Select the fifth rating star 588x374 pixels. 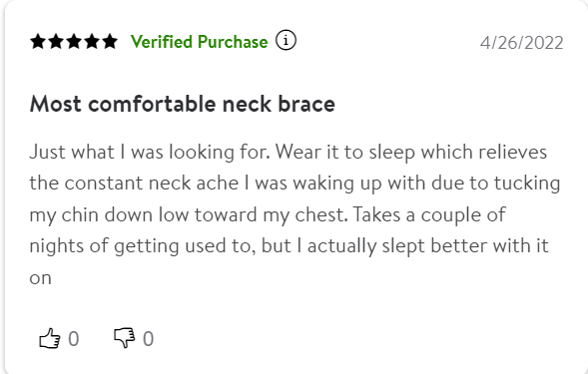coord(110,41)
